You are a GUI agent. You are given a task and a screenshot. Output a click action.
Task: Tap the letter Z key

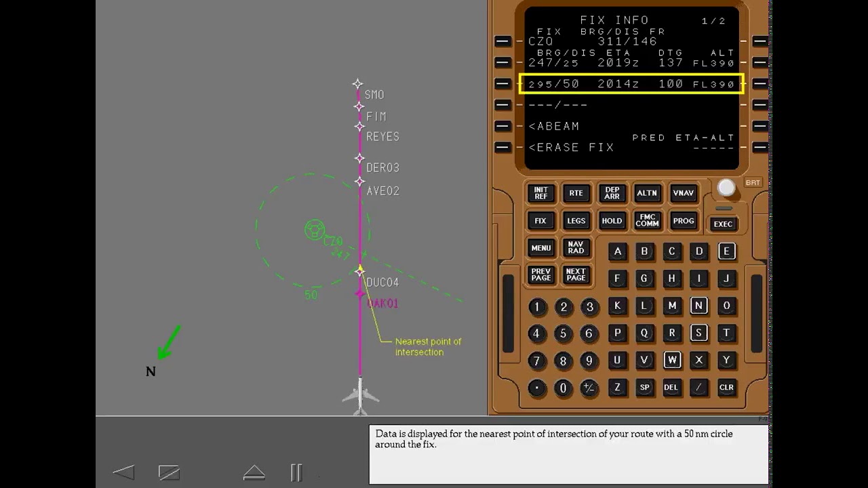(617, 388)
